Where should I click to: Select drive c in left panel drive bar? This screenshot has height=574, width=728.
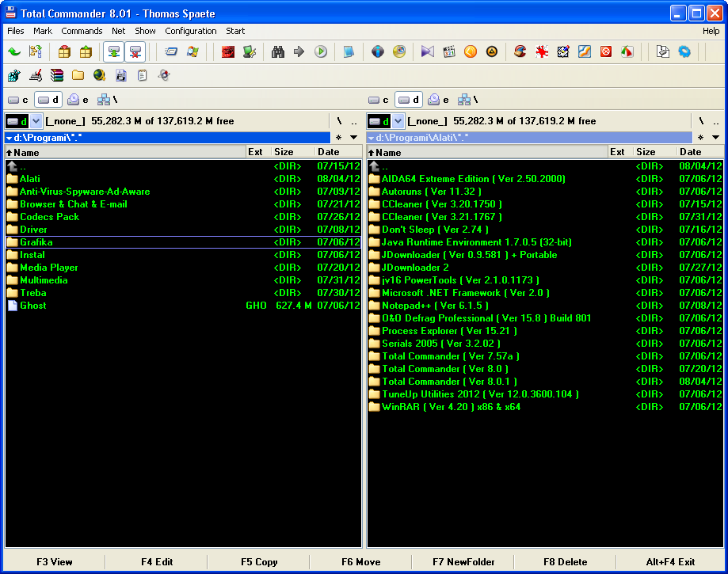click(18, 100)
